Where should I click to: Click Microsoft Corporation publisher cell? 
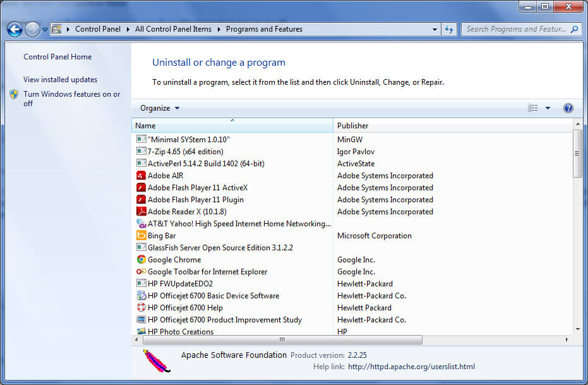point(375,236)
